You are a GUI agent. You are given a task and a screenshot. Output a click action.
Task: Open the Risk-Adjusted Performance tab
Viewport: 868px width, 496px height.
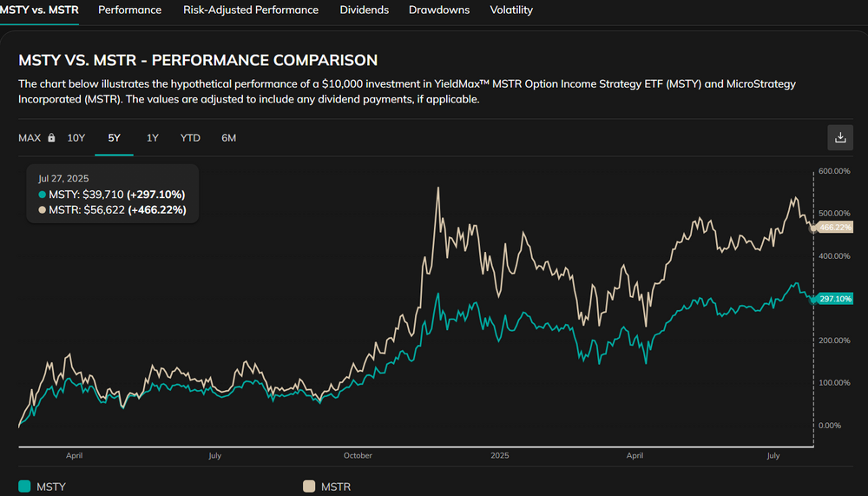coord(250,10)
